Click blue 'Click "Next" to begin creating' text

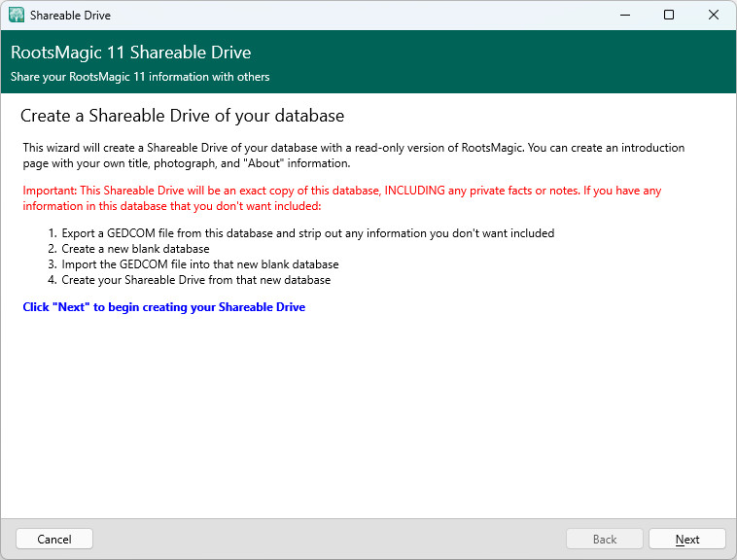click(164, 307)
